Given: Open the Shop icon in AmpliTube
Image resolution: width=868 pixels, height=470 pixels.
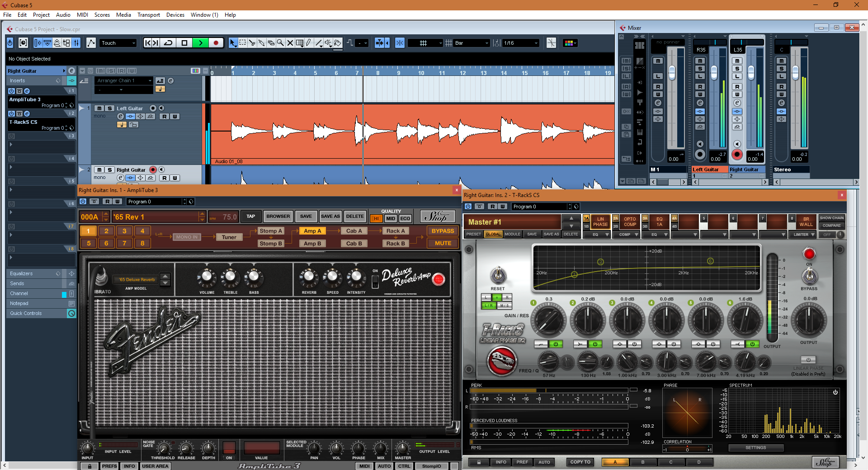Looking at the screenshot, I should (437, 216).
